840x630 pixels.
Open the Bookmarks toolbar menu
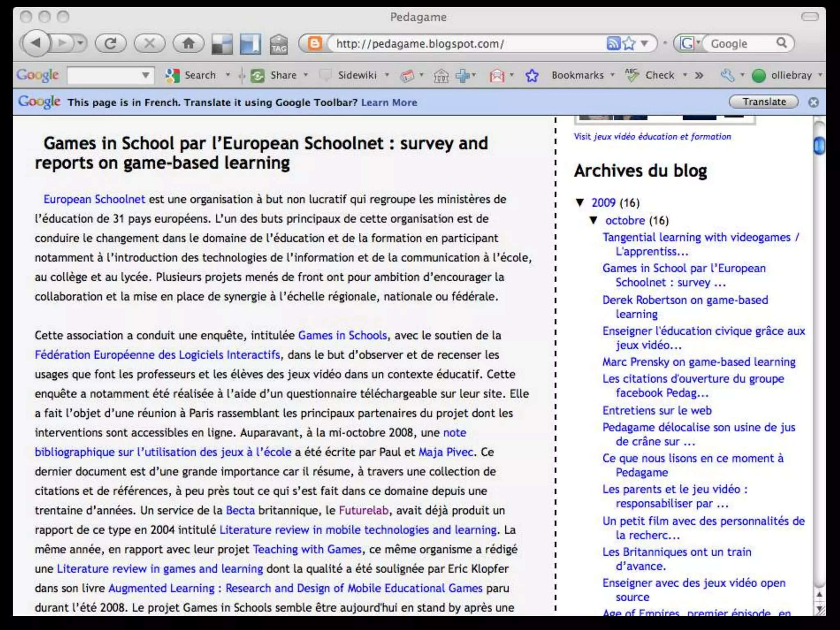[577, 75]
